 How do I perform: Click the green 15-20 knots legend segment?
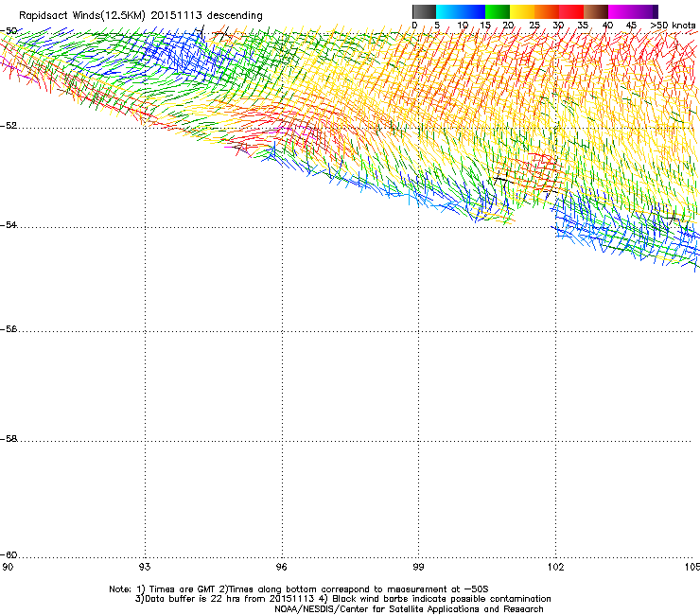pos(498,11)
